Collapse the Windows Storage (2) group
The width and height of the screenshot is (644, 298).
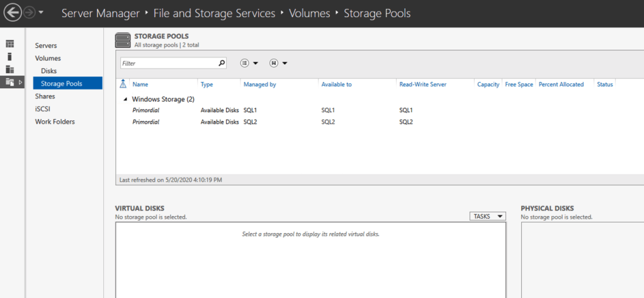(125, 100)
